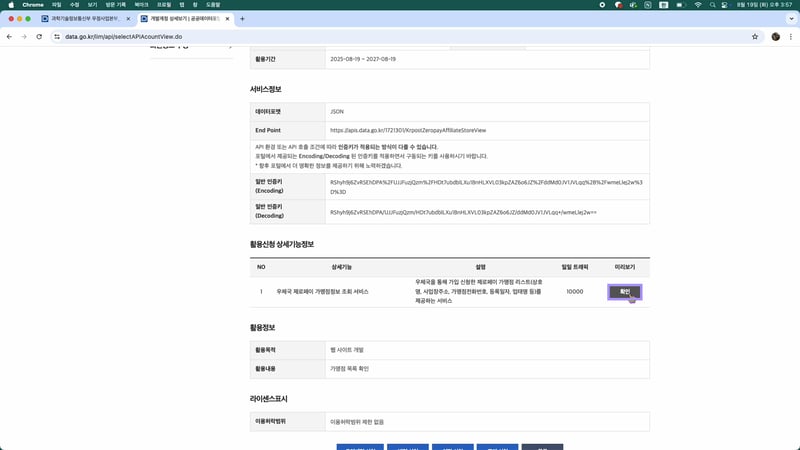This screenshot has width=800, height=450.
Task: Click the battery status icon
Action: pos(681,5)
